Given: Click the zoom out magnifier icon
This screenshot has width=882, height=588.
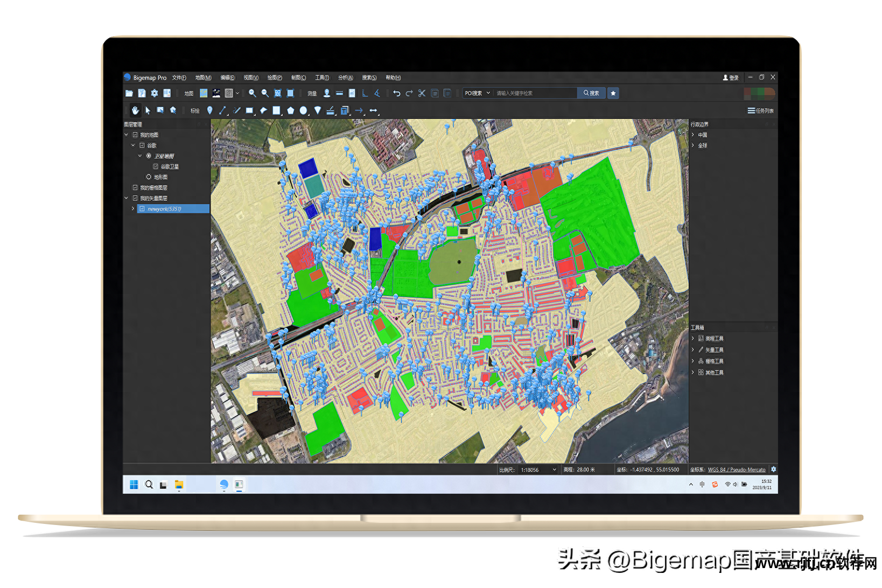Looking at the screenshot, I should (x=265, y=93).
